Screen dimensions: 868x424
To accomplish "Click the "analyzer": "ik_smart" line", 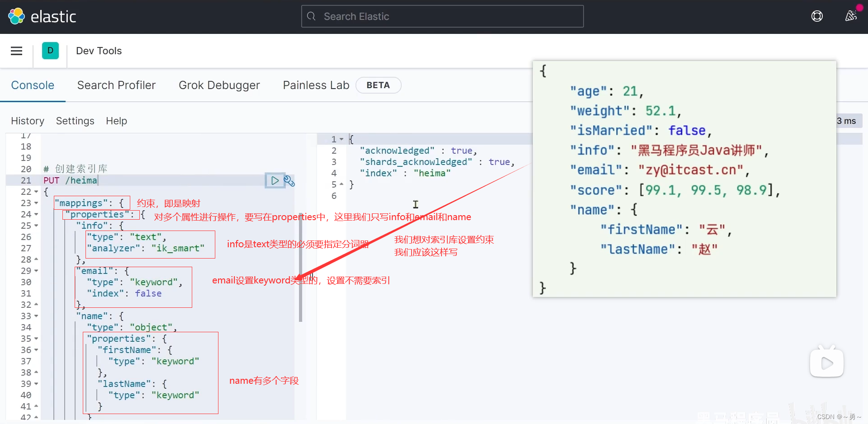I will pyautogui.click(x=146, y=248).
